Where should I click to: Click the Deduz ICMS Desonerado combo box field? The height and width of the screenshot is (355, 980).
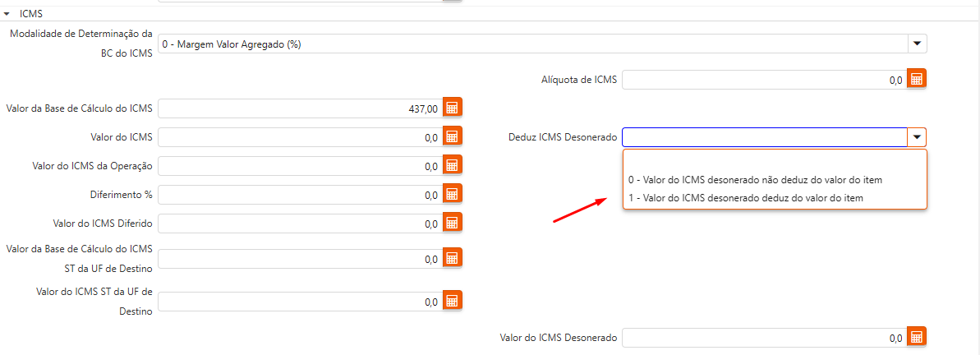point(764,137)
